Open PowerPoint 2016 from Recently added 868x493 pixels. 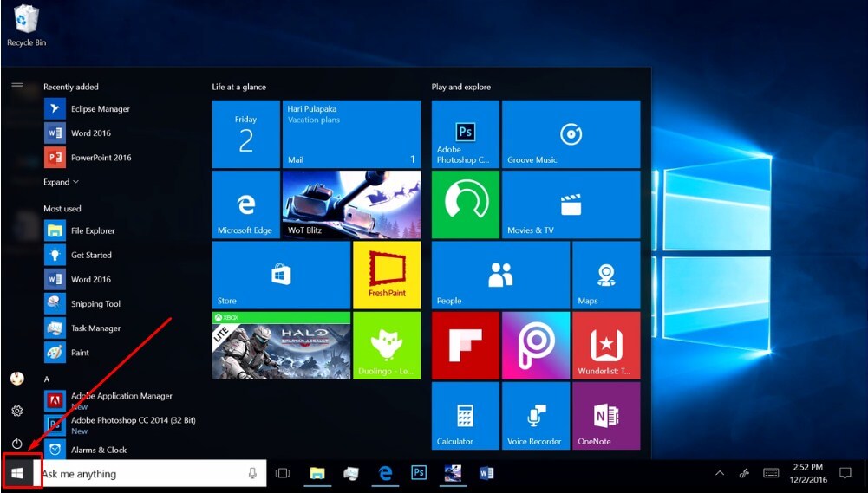(88, 158)
